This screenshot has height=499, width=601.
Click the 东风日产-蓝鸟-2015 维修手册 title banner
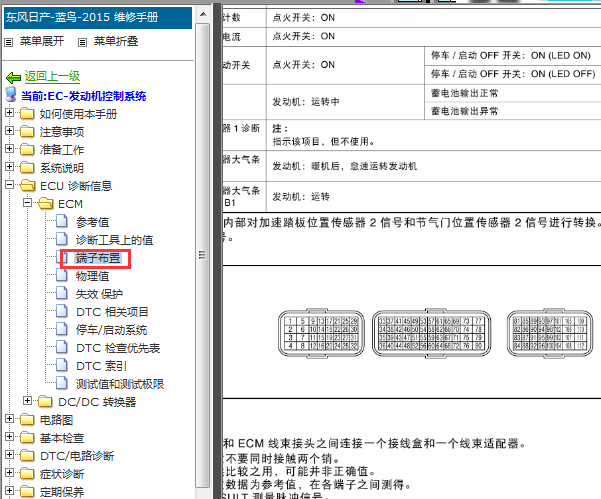pos(98,18)
